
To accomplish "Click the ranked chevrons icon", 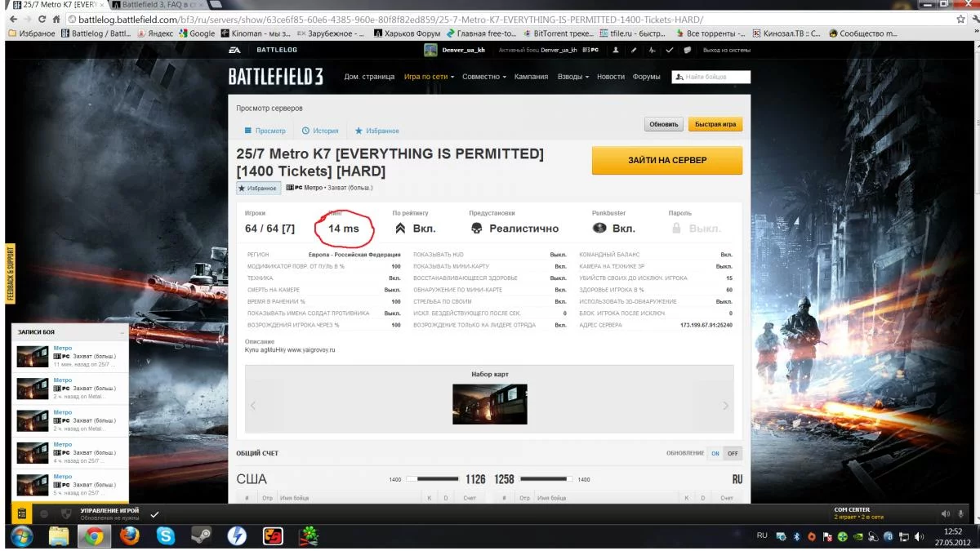I will click(400, 229).
